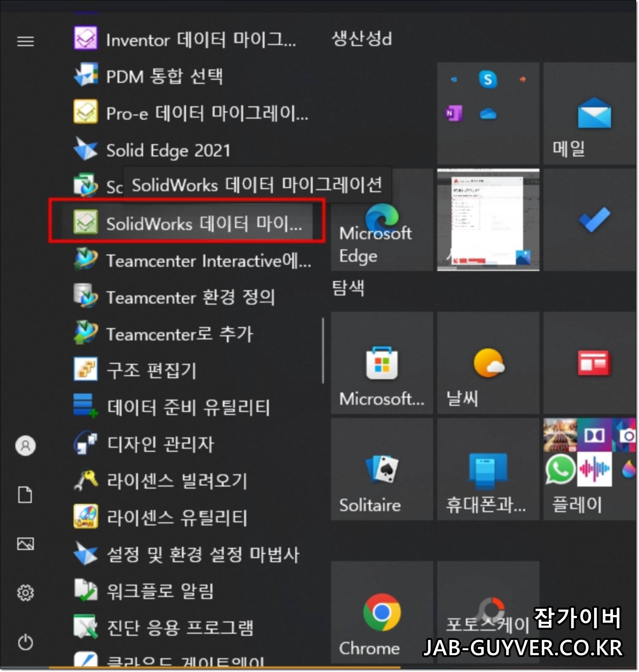
Task: Open 데이터 준비 유틸리티 icon
Action: pyautogui.click(x=85, y=406)
